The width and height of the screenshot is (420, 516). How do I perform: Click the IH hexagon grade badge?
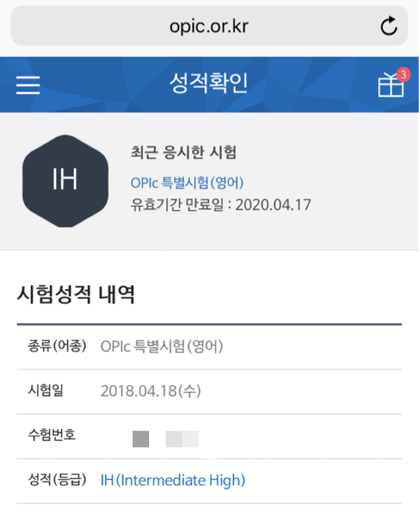point(65,181)
